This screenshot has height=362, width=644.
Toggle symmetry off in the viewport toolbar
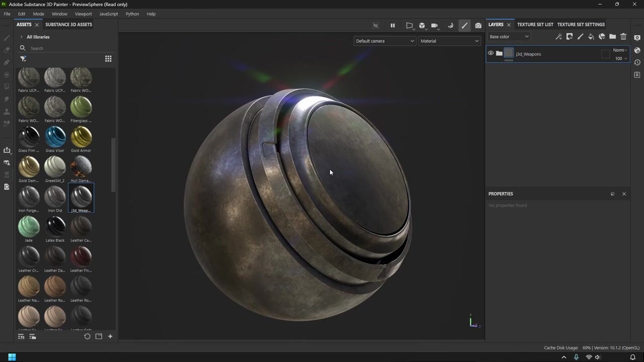pyautogui.click(x=375, y=25)
